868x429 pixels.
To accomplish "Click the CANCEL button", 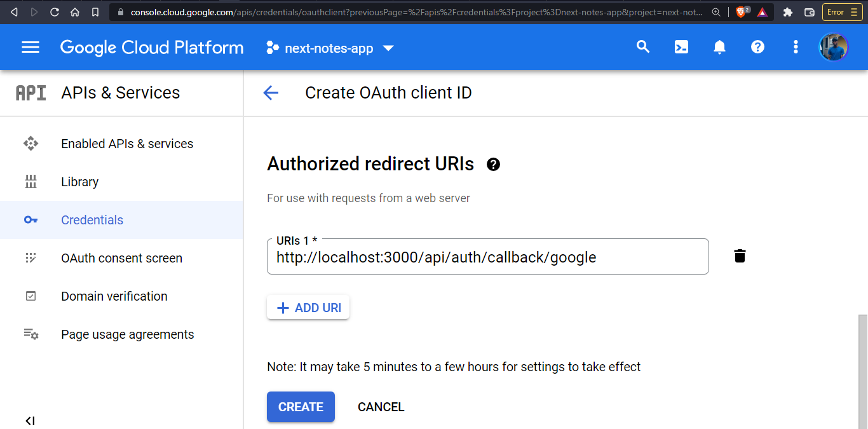I will (x=381, y=407).
